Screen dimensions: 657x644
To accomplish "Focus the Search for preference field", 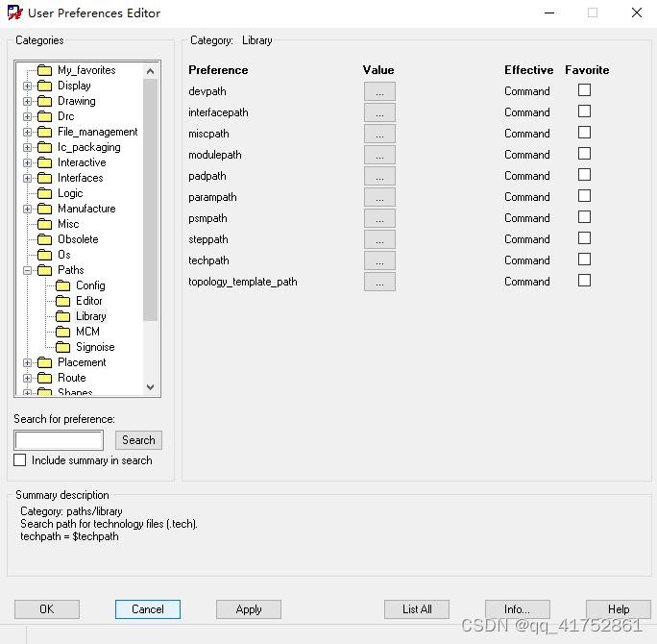I will tap(59, 440).
